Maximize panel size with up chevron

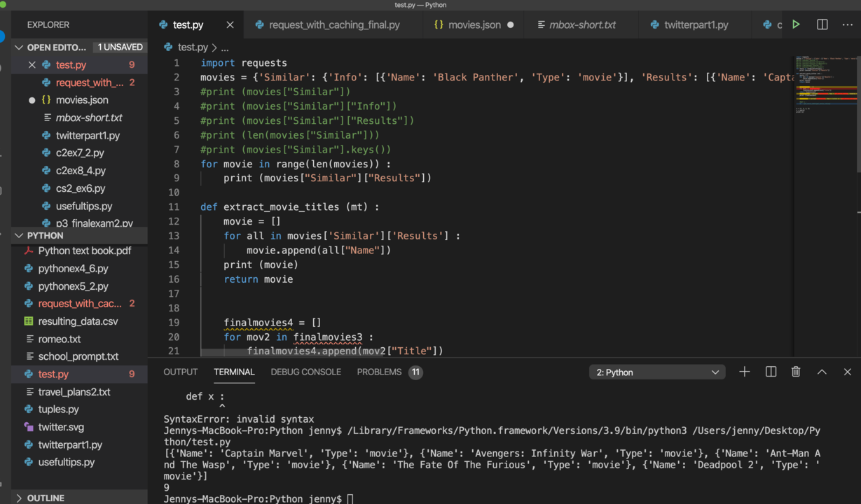(x=822, y=372)
